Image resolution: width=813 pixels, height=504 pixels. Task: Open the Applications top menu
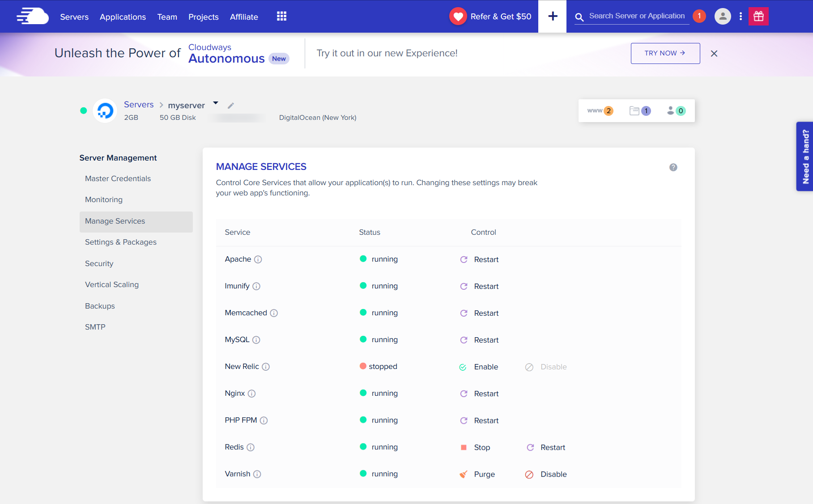pyautogui.click(x=123, y=17)
